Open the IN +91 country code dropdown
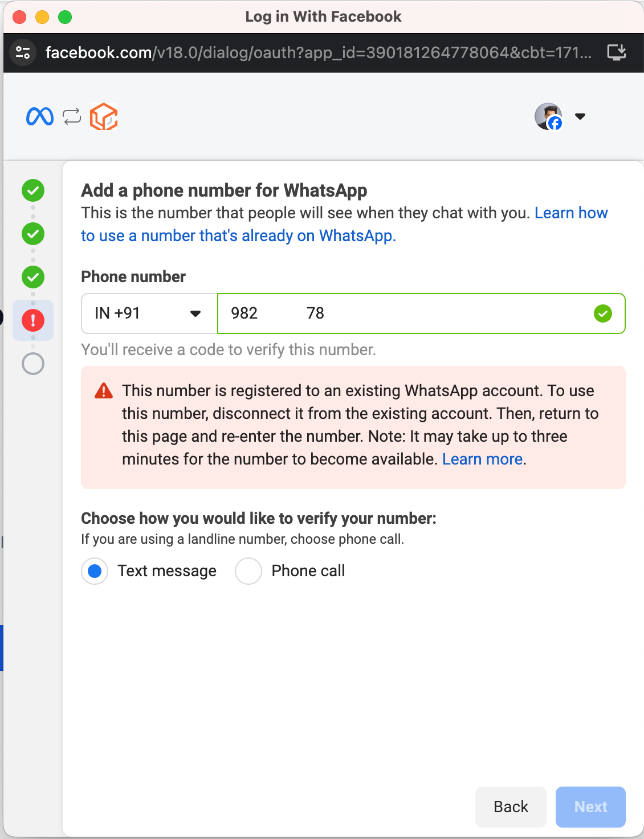Viewport: 644px width, 839px height. (149, 313)
